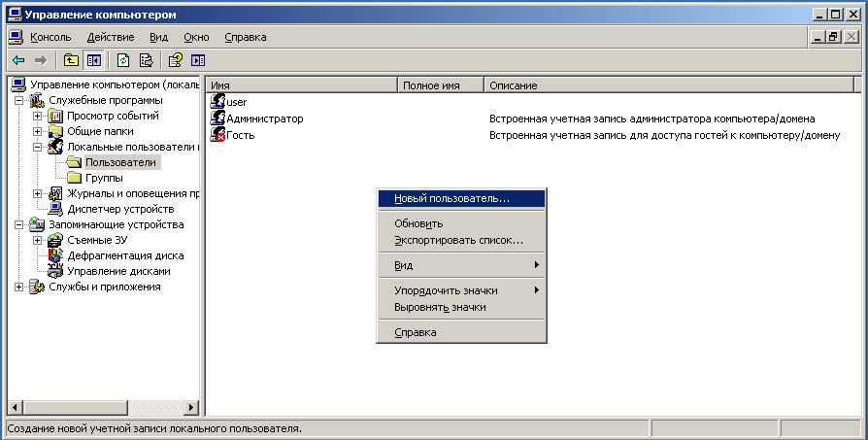Toggle the Show/Hide console tree icon
The width and height of the screenshot is (868, 440).
[94, 60]
